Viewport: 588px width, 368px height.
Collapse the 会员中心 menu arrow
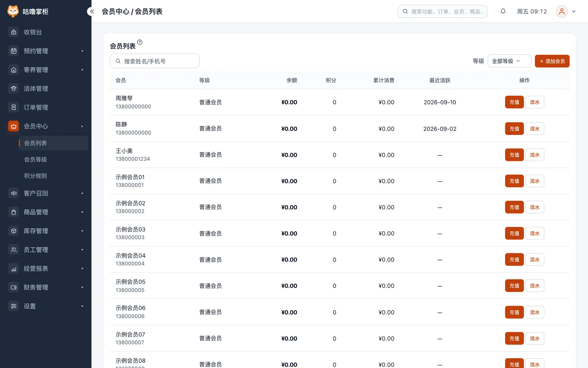tap(82, 126)
